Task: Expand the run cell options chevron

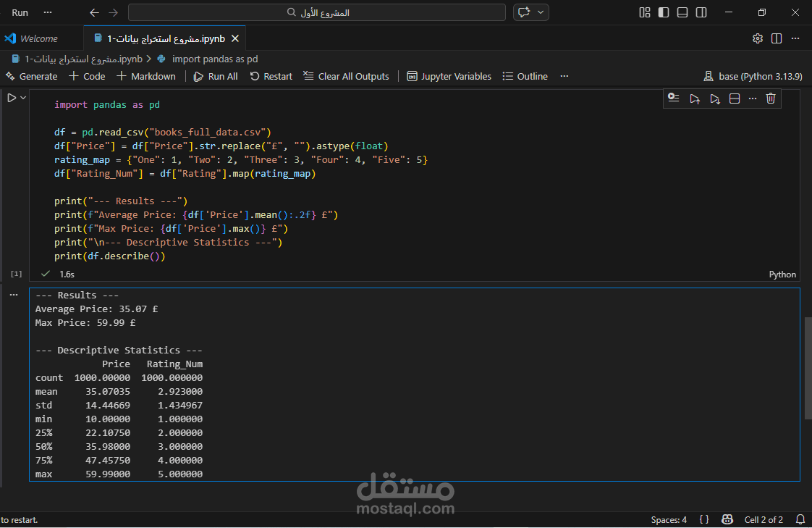Action: coord(23,97)
